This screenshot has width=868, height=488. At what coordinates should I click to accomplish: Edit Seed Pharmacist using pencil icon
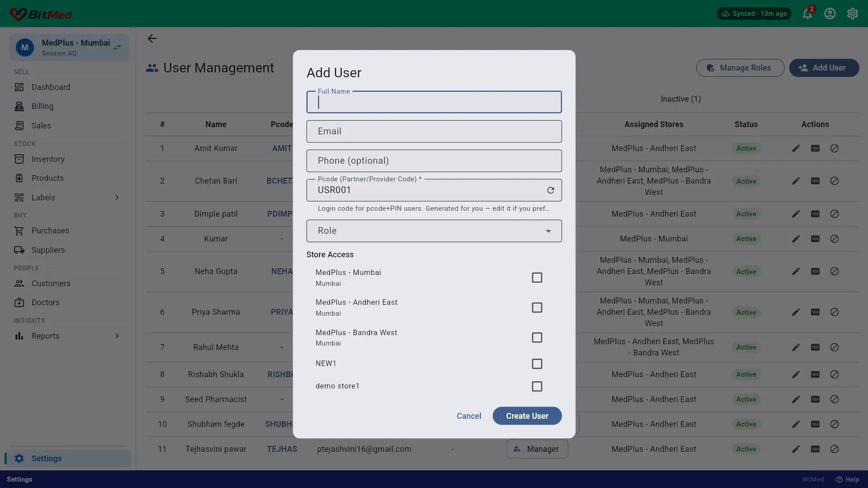click(796, 399)
